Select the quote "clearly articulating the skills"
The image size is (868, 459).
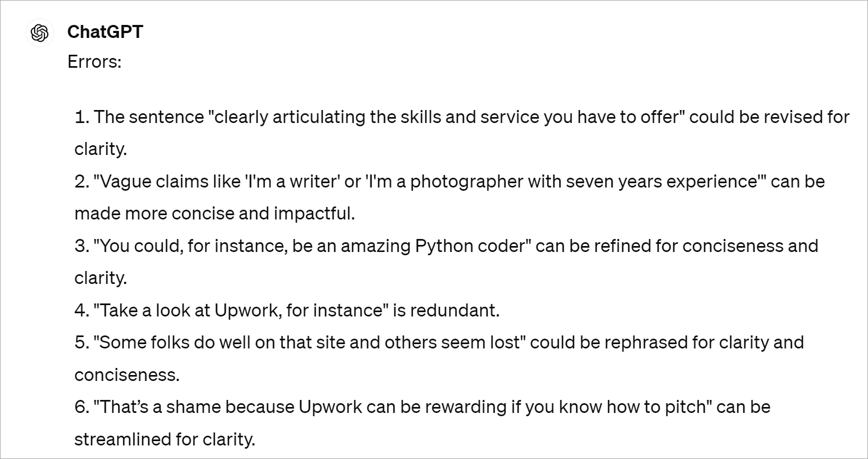pos(302,117)
